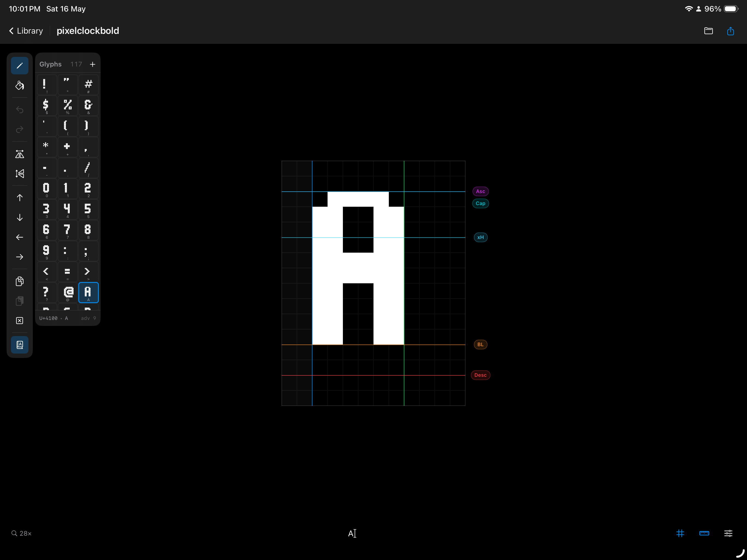Select the slash glyph
Screen dimensions: 747x560
89,168
